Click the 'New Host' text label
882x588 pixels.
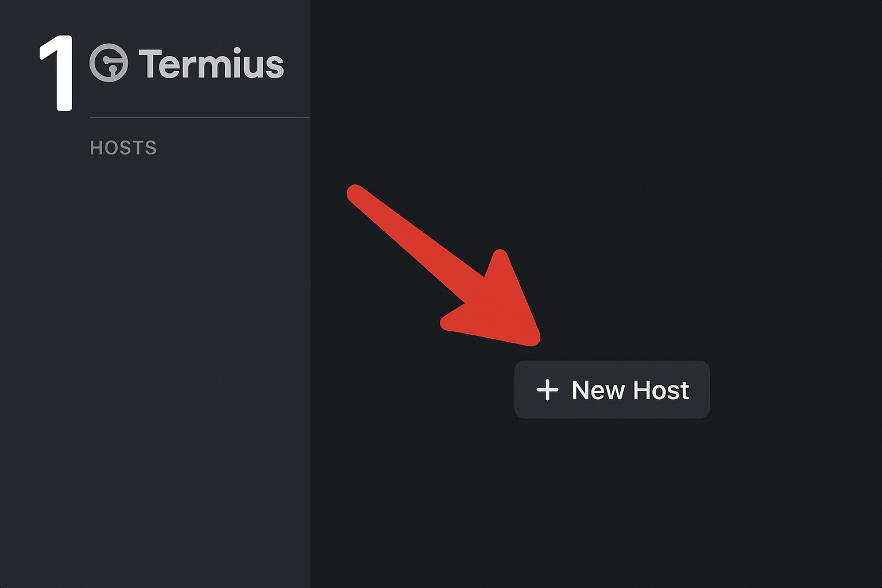[x=630, y=390]
